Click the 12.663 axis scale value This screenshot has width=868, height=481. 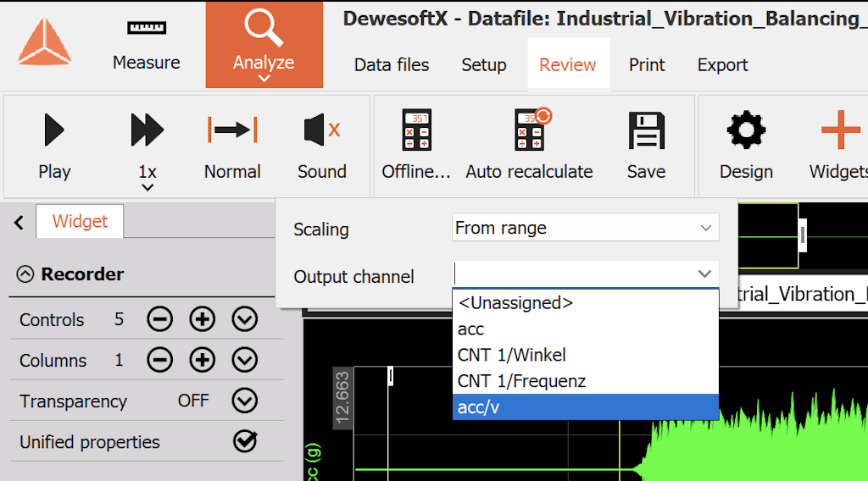click(342, 398)
